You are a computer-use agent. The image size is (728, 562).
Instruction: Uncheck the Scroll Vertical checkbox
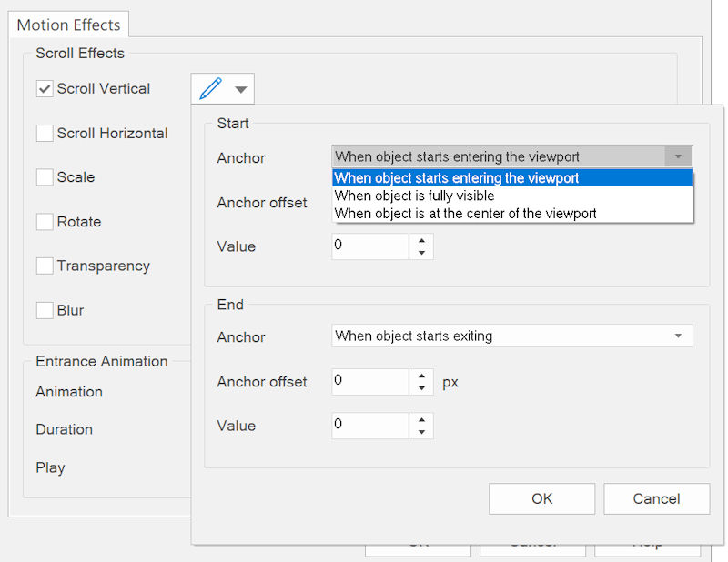click(x=45, y=89)
